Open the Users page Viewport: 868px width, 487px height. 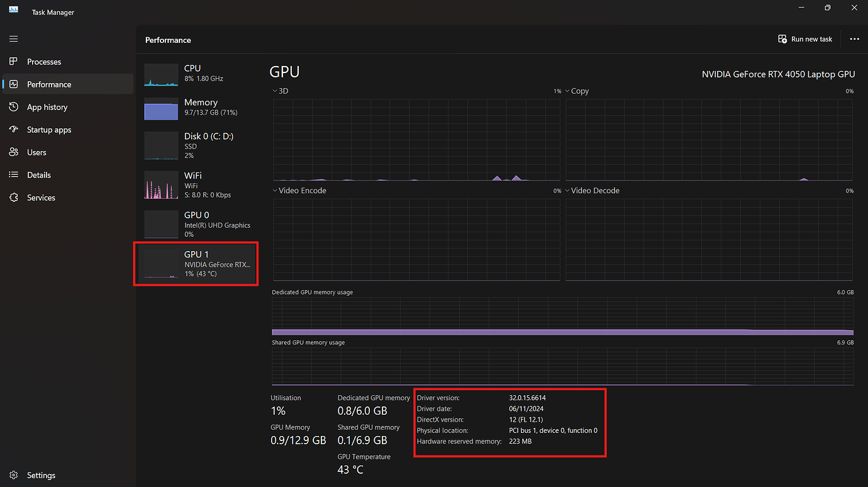point(40,152)
